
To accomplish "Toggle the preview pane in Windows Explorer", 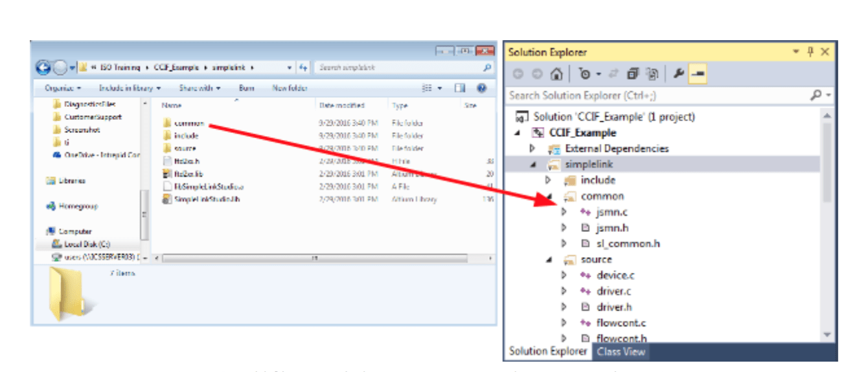I will pos(461,88).
